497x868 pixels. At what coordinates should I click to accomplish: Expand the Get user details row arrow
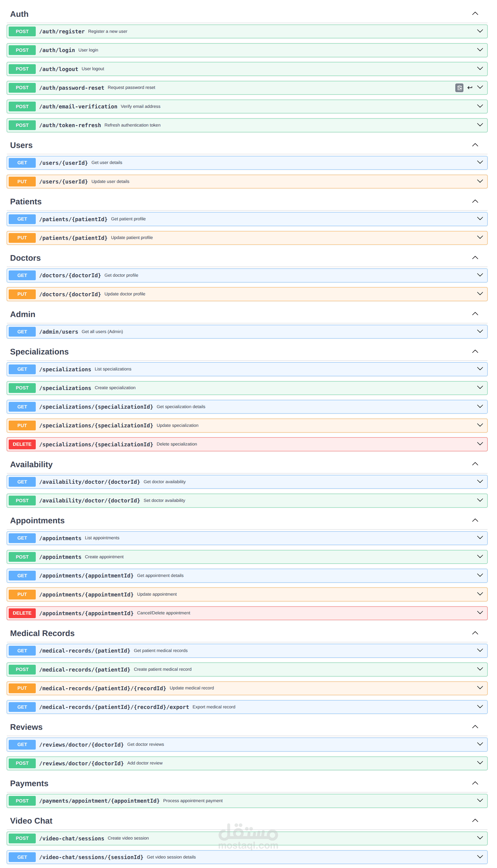(x=480, y=163)
